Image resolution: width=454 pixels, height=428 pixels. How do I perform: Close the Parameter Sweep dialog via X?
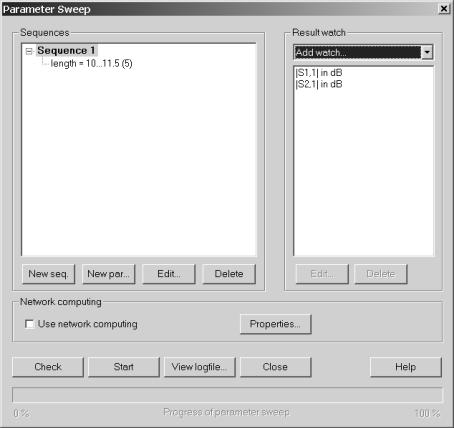pos(444,9)
